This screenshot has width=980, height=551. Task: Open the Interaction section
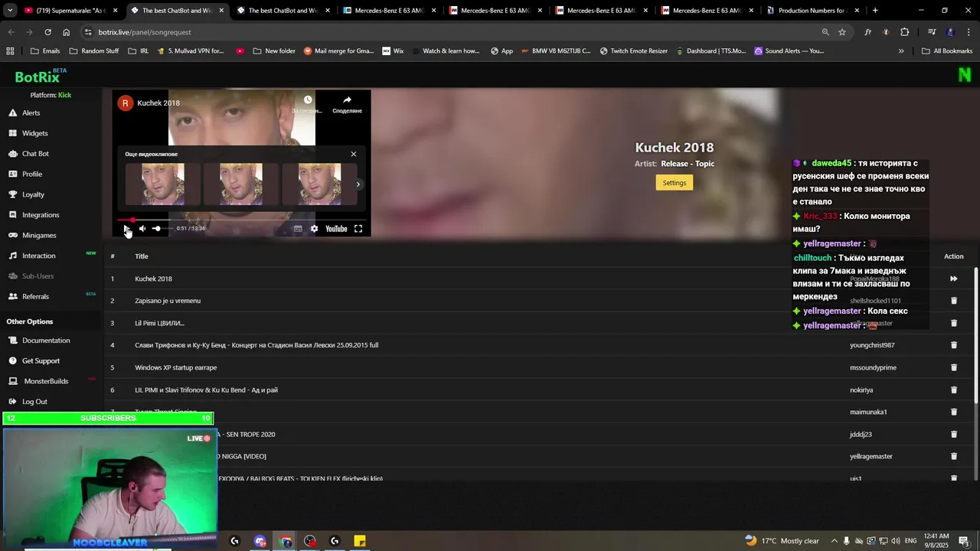pos(38,256)
